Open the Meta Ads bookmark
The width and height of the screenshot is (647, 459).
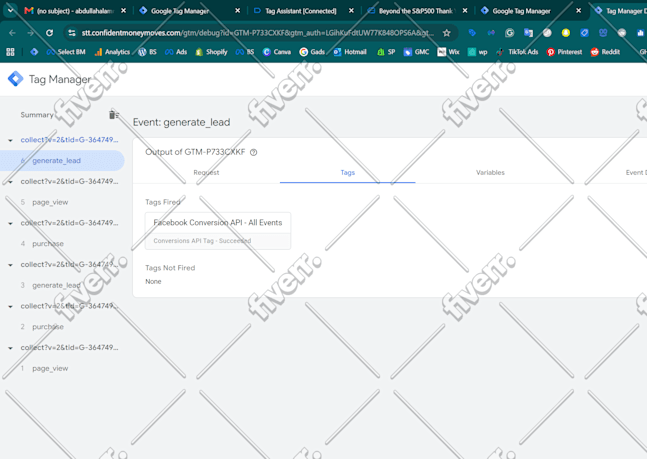pos(176,52)
